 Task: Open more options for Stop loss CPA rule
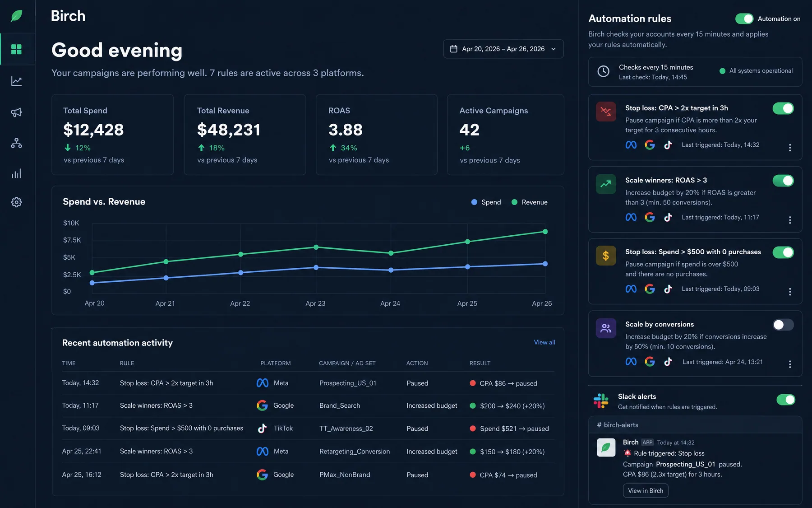pos(790,148)
